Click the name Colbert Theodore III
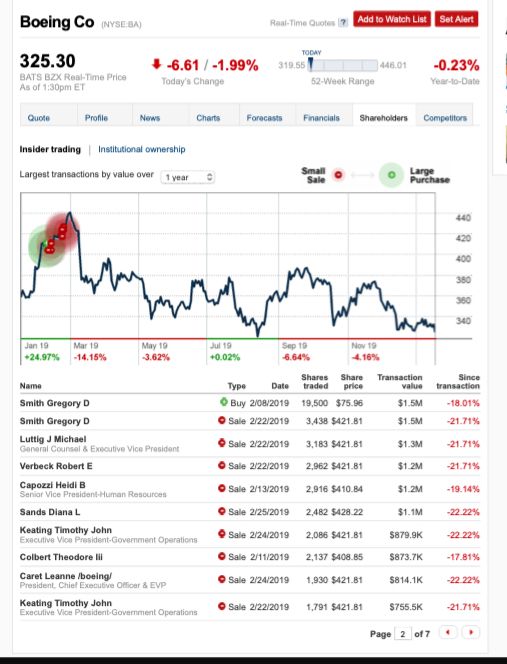 61,557
